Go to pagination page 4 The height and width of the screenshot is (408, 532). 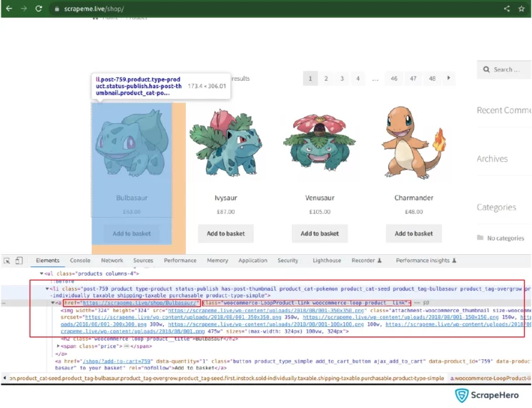pos(358,79)
